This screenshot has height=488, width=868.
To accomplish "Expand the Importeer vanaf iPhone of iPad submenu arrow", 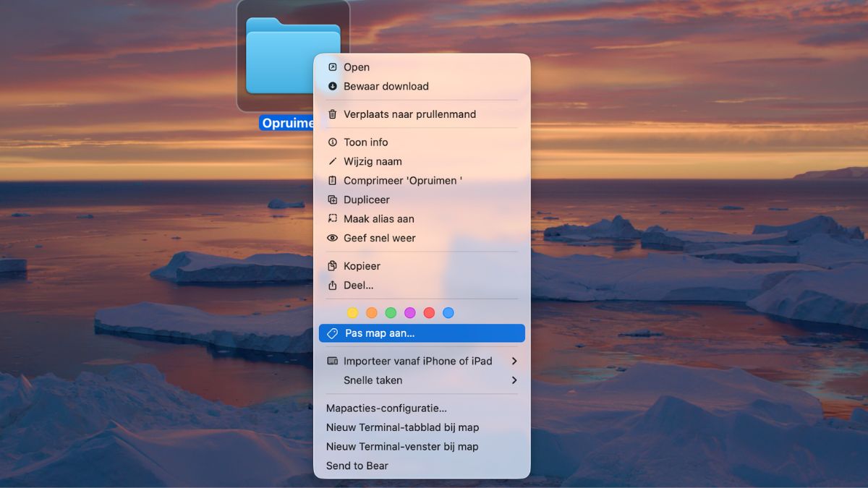I will (514, 361).
